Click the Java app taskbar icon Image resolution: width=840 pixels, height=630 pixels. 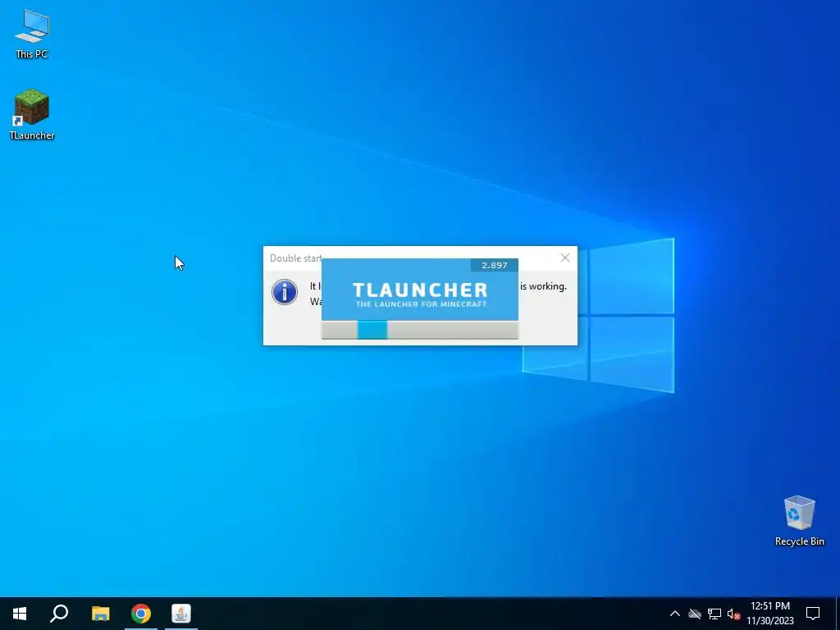181,614
